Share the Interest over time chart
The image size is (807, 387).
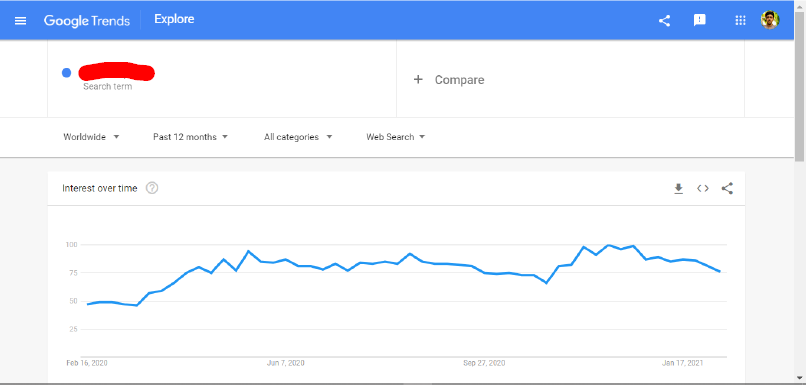point(727,188)
